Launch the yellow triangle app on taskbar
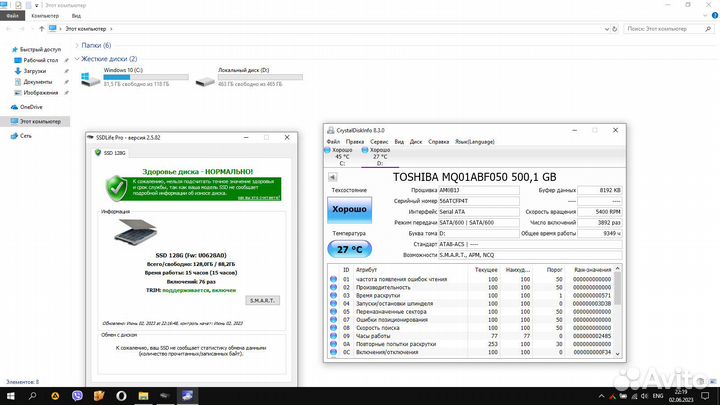This screenshot has width=720, height=405. 55,396
